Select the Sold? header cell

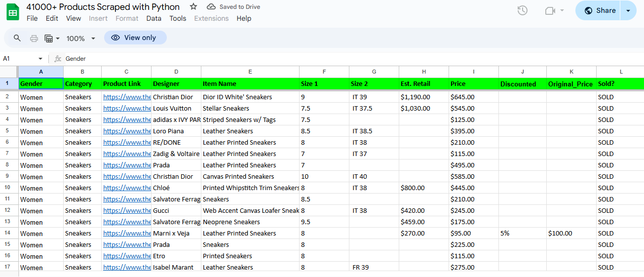pyautogui.click(x=620, y=83)
